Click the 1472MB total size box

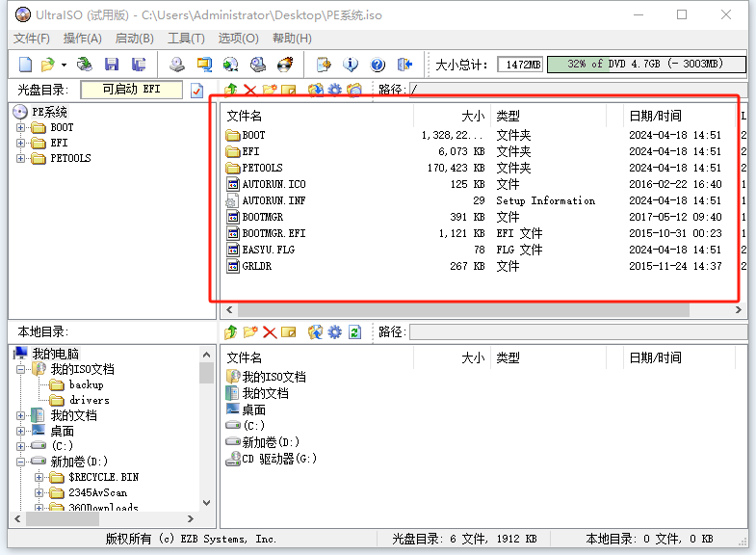[520, 65]
